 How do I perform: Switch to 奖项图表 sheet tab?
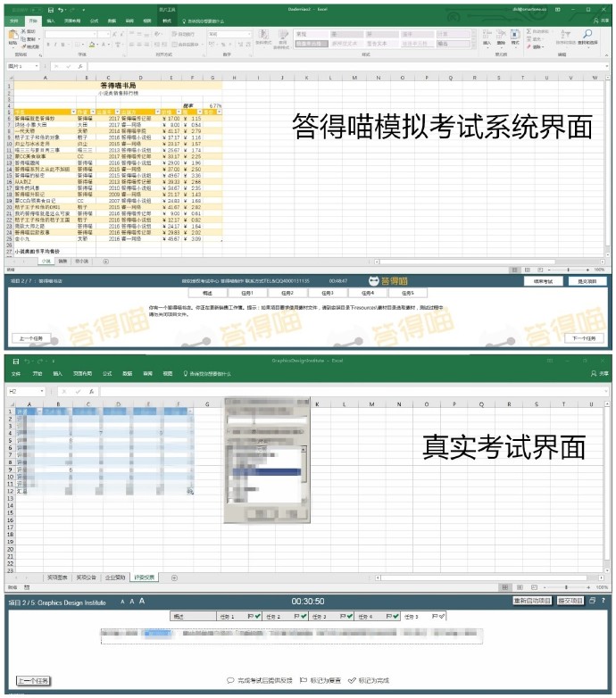57,578
